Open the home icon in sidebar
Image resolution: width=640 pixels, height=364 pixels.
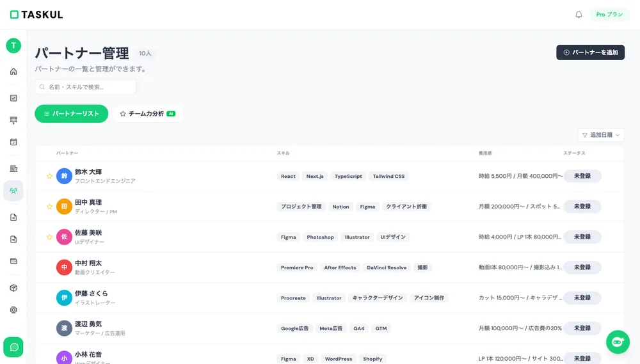pos(13,71)
